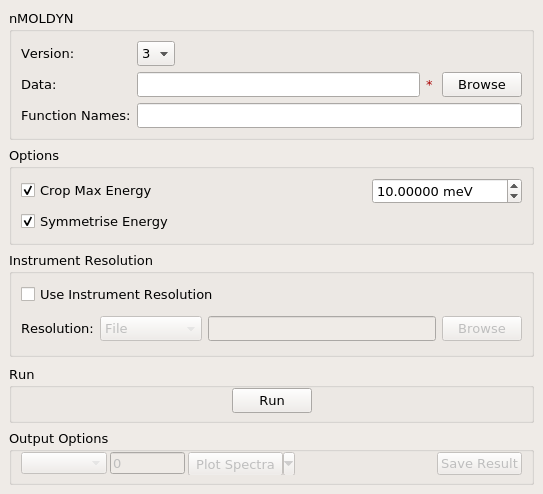Screen dimensions: 543x494
Task: Open the output workspace dropdown
Action: [x=64, y=463]
